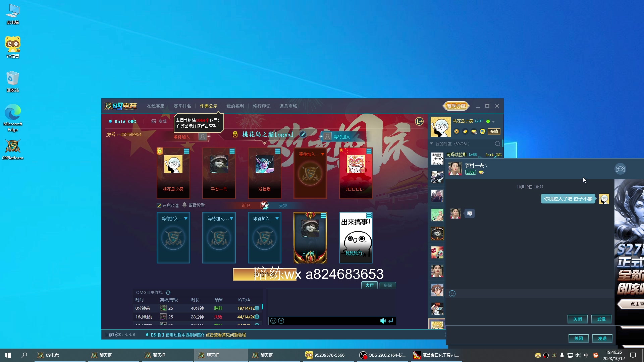644x362 pixels.
Task: Click left spectator 等待加入 slot
Action: 190,137
